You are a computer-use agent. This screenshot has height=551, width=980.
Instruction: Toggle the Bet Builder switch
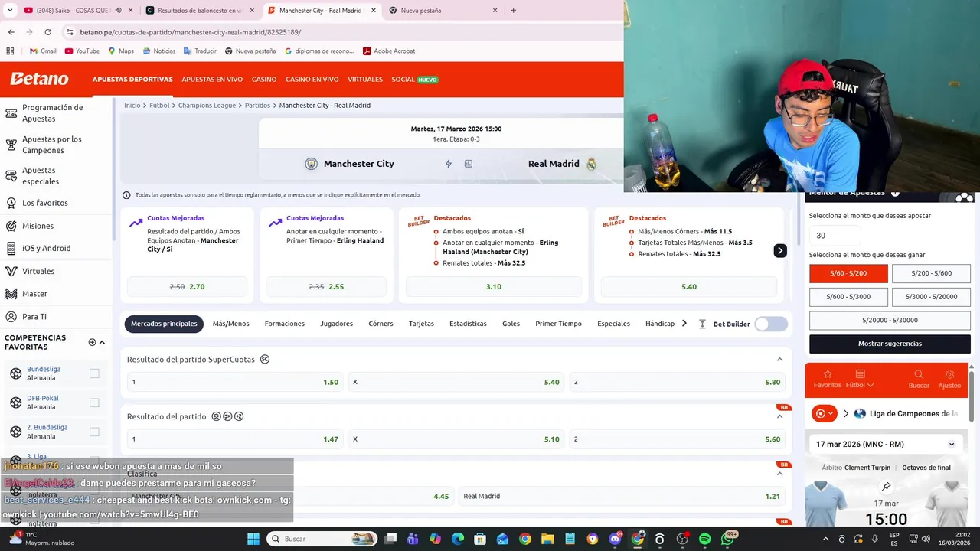[771, 324]
